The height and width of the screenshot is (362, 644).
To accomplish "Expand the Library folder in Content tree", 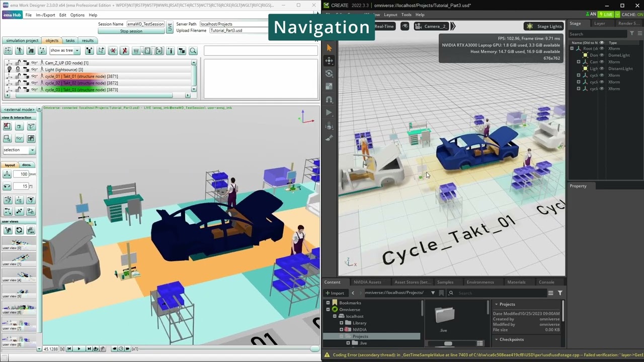I will (x=341, y=323).
